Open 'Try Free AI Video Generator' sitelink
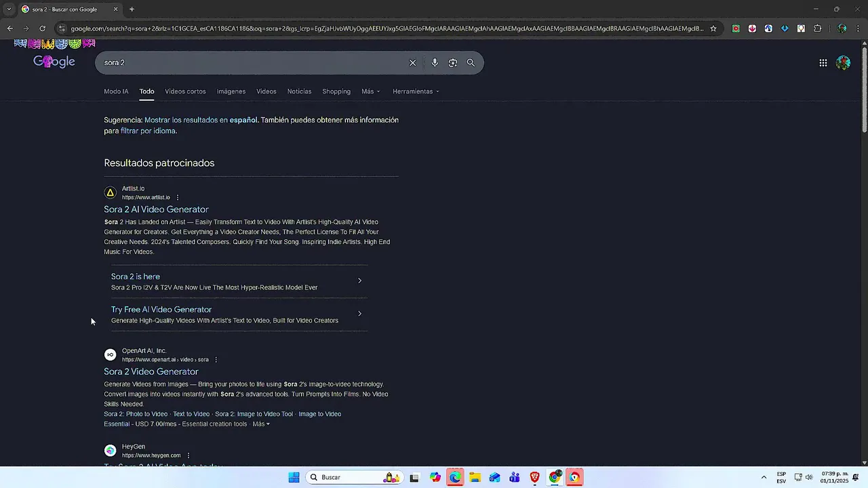The height and width of the screenshot is (488, 868). click(x=161, y=310)
